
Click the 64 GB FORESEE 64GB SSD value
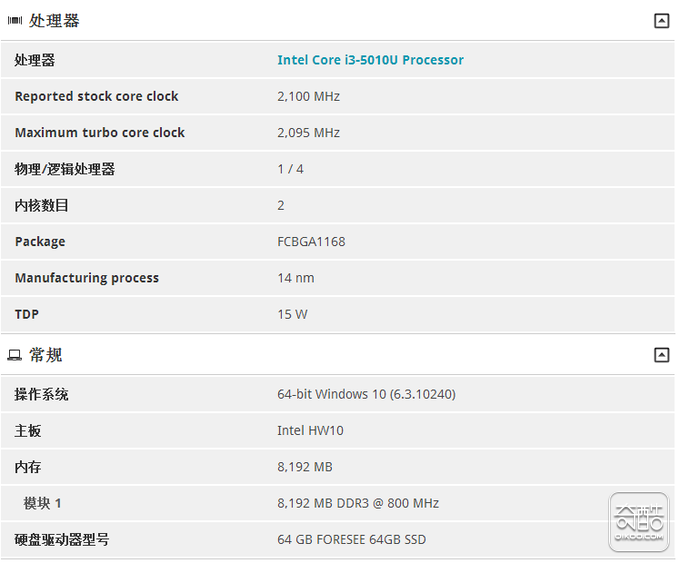coord(351,540)
